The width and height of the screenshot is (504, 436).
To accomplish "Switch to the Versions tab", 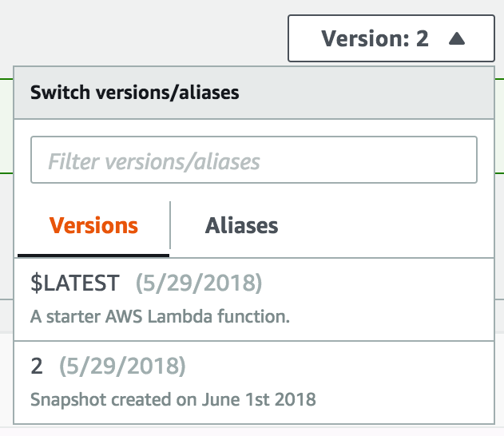I will click(x=93, y=226).
